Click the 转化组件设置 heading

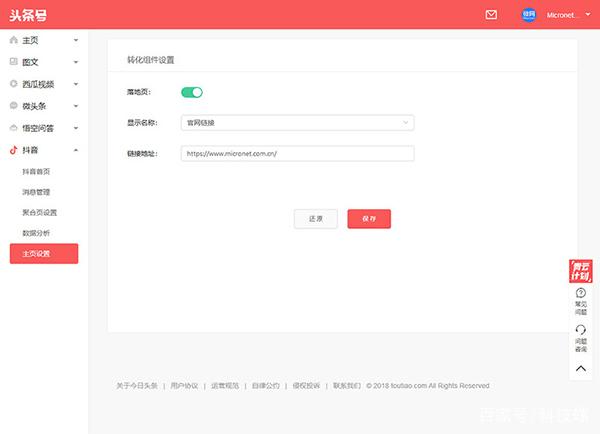[151, 60]
